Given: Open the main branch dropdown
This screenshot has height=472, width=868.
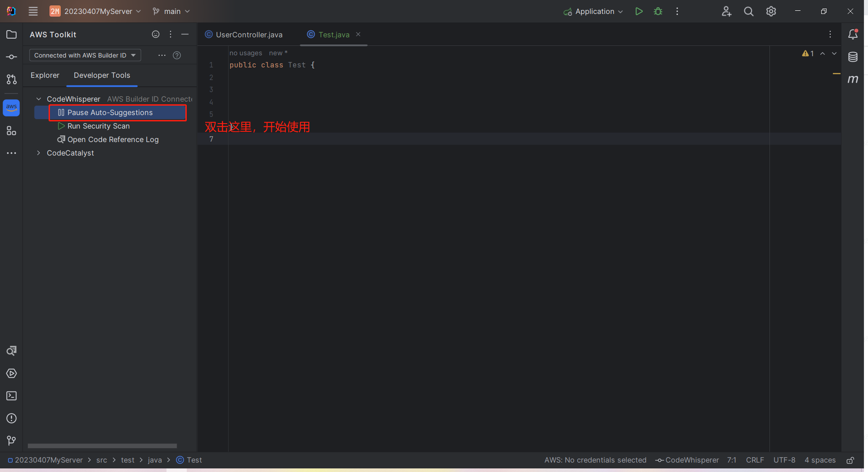Looking at the screenshot, I should (x=171, y=11).
